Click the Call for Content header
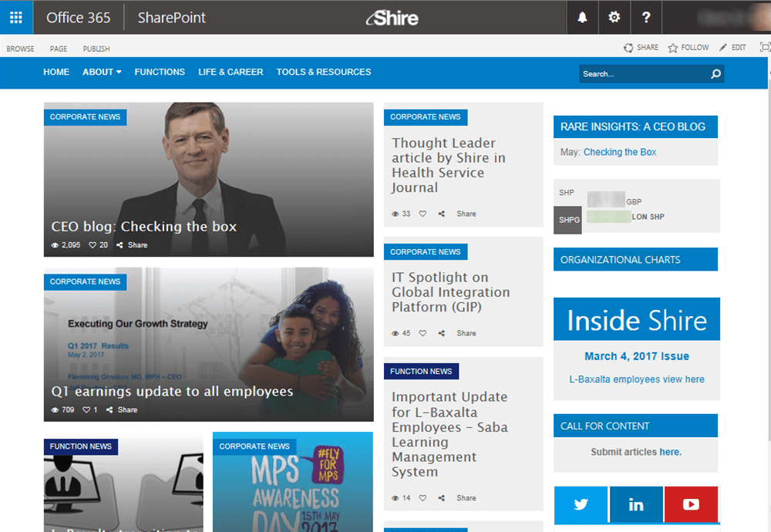 tap(635, 426)
